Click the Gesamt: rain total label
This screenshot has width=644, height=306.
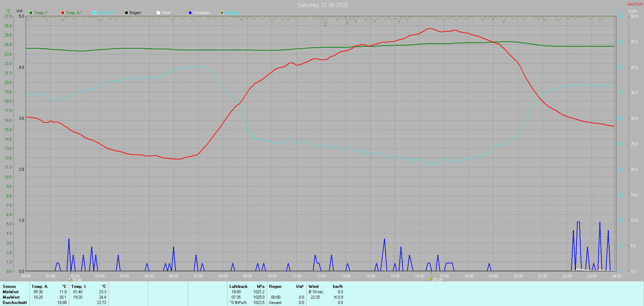pos(276,303)
